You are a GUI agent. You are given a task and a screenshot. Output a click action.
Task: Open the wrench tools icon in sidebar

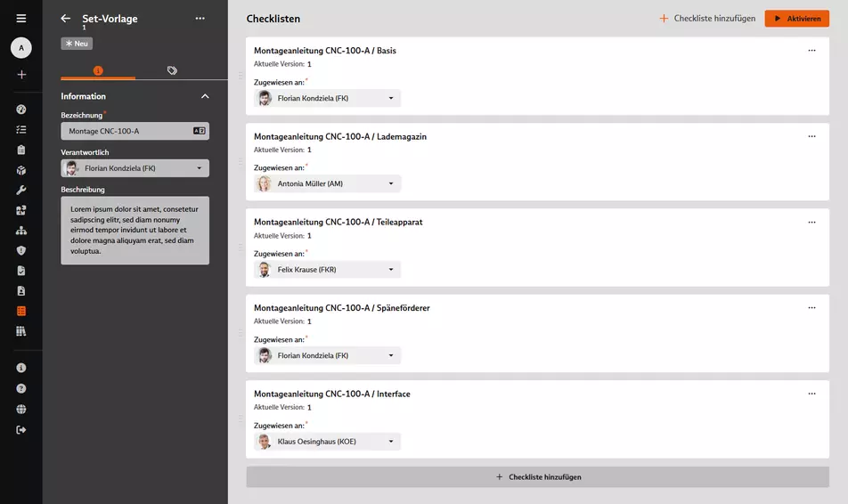point(21,191)
